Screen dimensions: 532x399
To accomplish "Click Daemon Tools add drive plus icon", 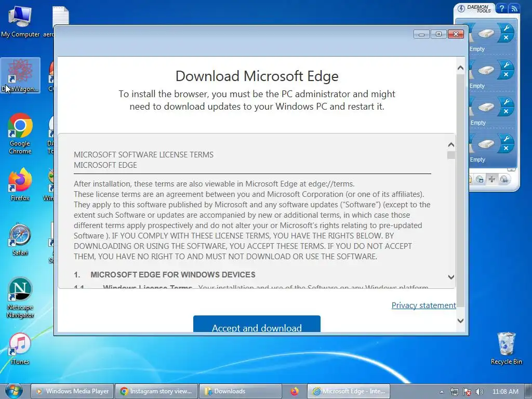I will [x=491, y=179].
